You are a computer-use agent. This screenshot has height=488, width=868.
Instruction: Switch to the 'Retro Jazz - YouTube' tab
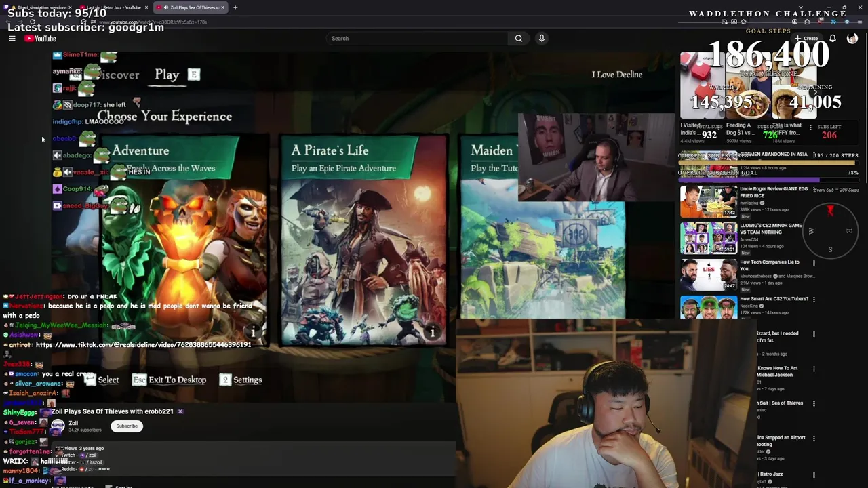coord(114,7)
